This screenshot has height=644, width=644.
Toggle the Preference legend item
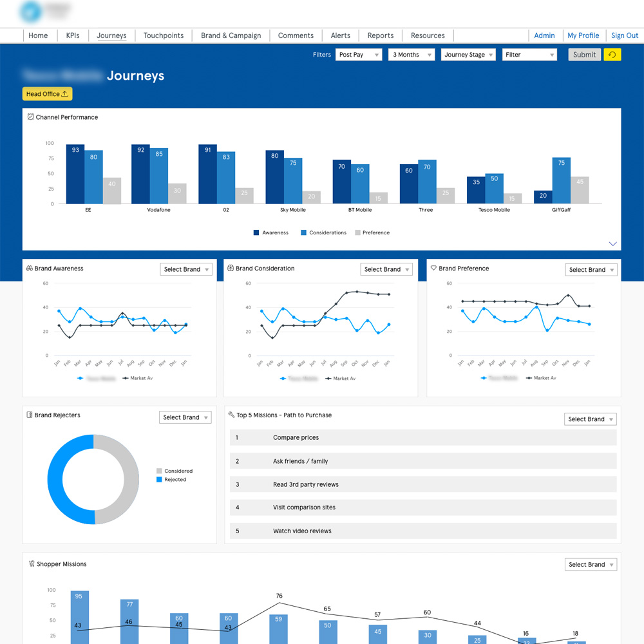coord(372,232)
